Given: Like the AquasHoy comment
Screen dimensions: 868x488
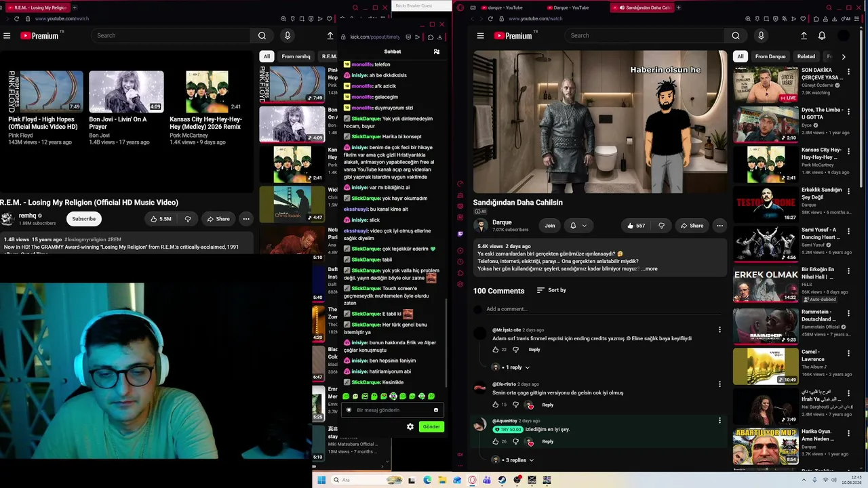Looking at the screenshot, I should point(496,441).
